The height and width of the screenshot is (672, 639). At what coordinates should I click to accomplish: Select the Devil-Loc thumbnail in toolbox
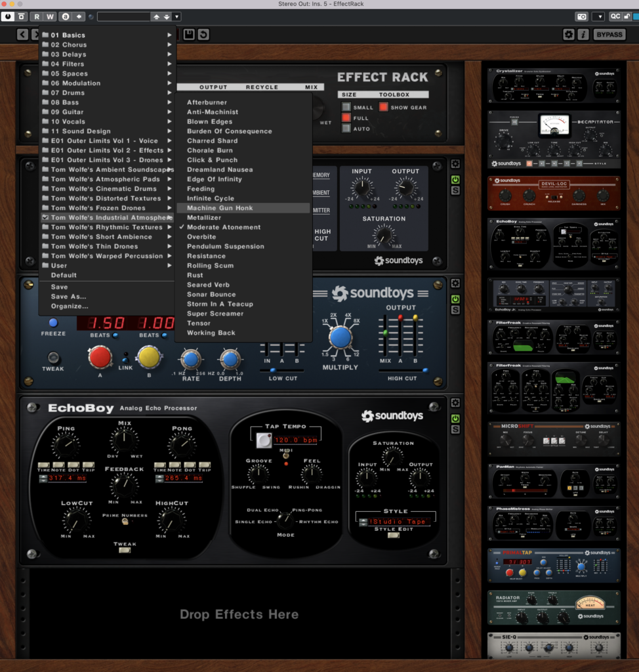click(554, 193)
